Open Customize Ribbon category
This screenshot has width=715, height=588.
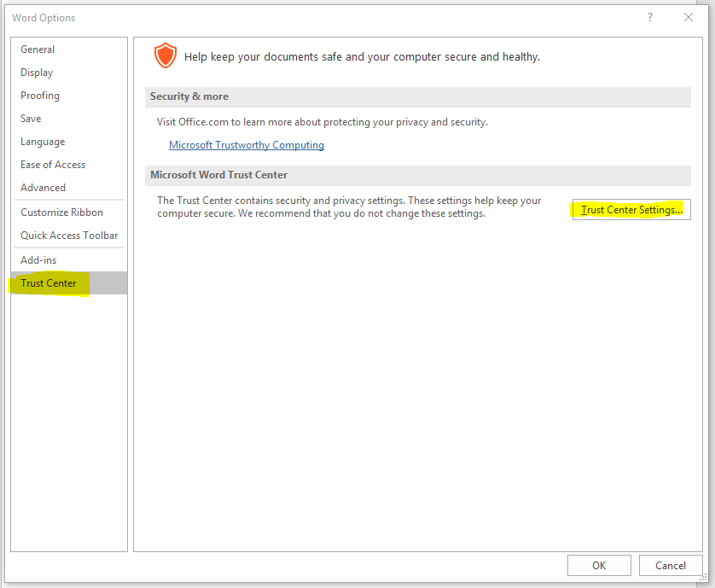pyautogui.click(x=69, y=212)
